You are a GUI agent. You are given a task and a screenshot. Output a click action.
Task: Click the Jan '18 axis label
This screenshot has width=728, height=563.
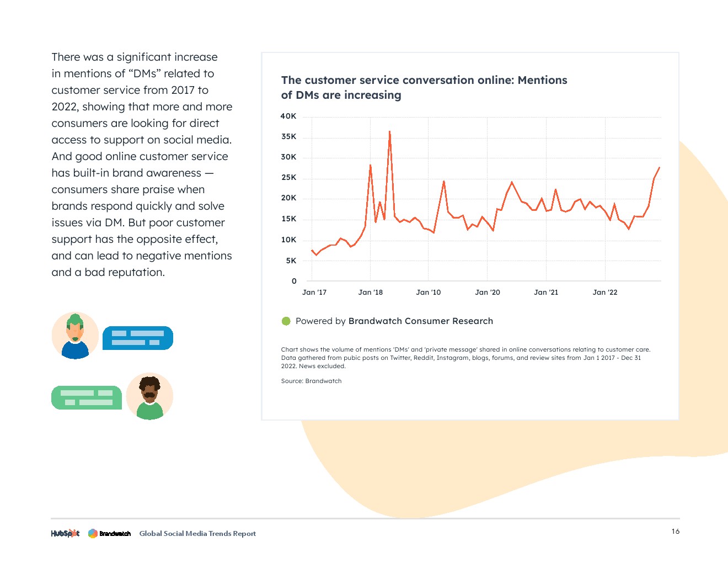(x=371, y=293)
